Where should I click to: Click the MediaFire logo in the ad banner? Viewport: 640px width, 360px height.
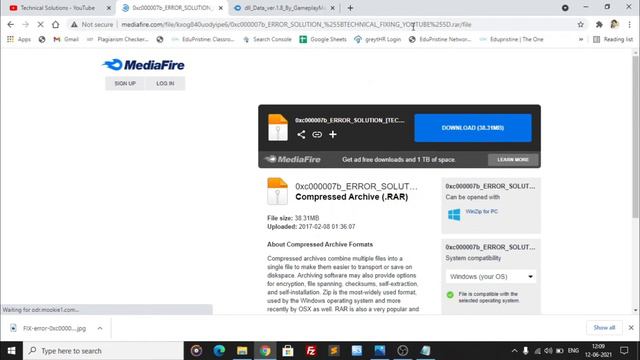coord(293,160)
